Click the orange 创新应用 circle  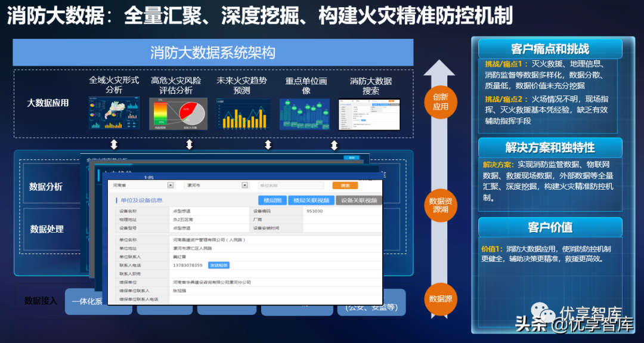[x=440, y=102]
